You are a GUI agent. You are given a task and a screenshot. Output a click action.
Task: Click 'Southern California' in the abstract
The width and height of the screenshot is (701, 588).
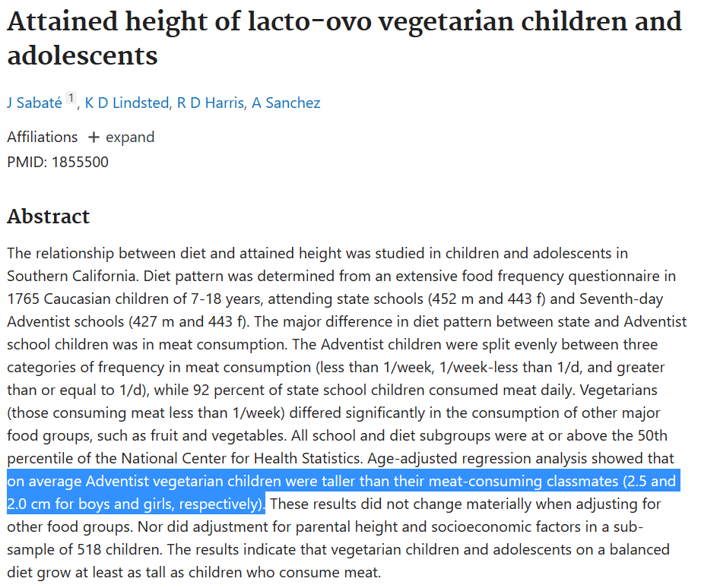[71, 277]
